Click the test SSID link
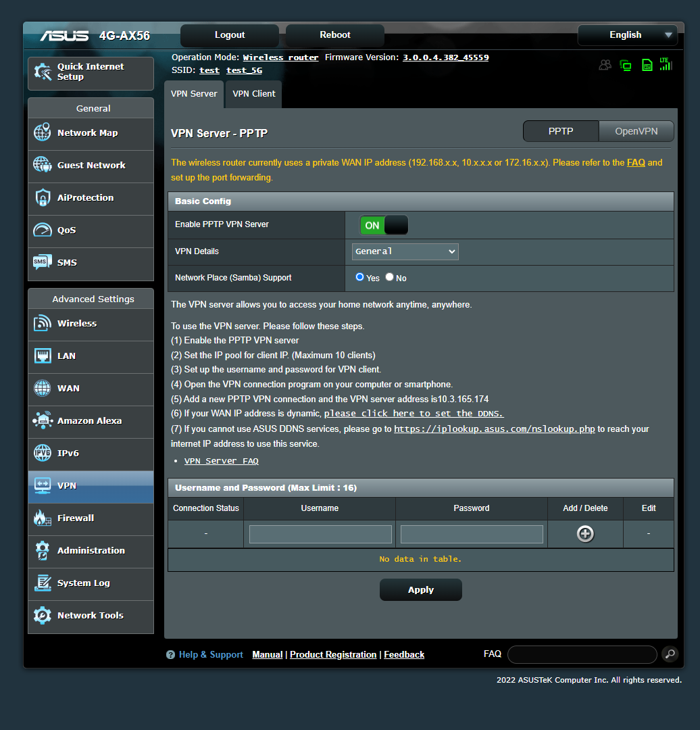 (209, 70)
